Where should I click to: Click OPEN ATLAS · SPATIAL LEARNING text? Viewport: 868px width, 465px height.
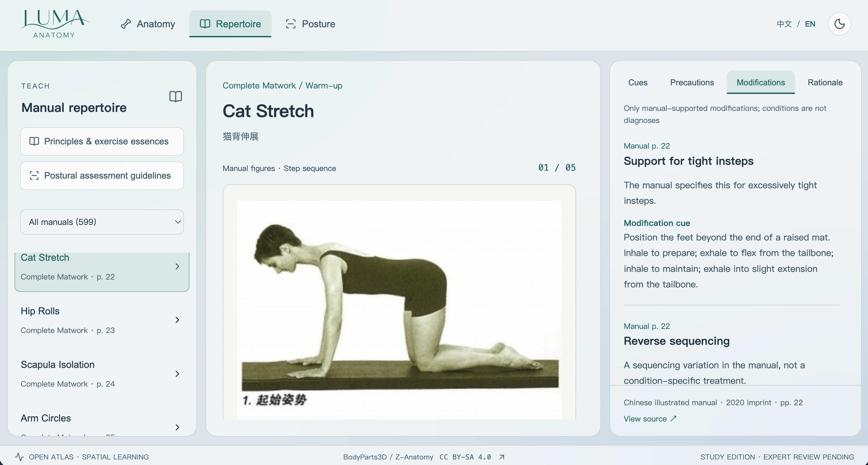coord(89,457)
